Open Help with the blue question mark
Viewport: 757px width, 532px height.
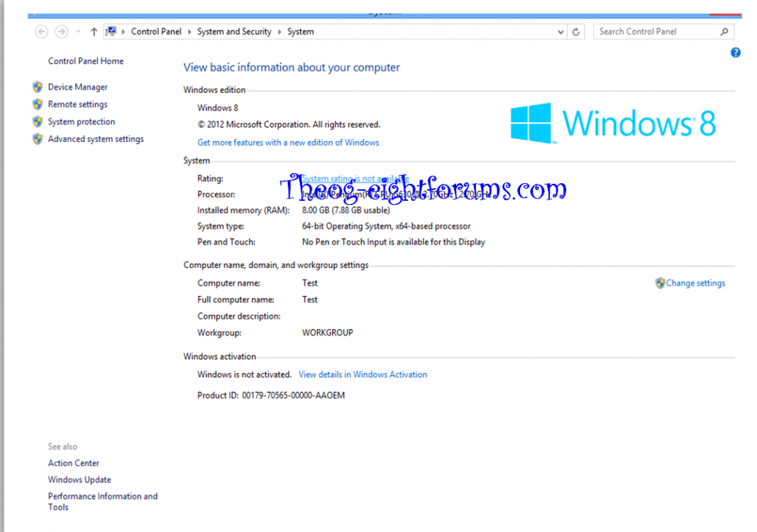736,52
